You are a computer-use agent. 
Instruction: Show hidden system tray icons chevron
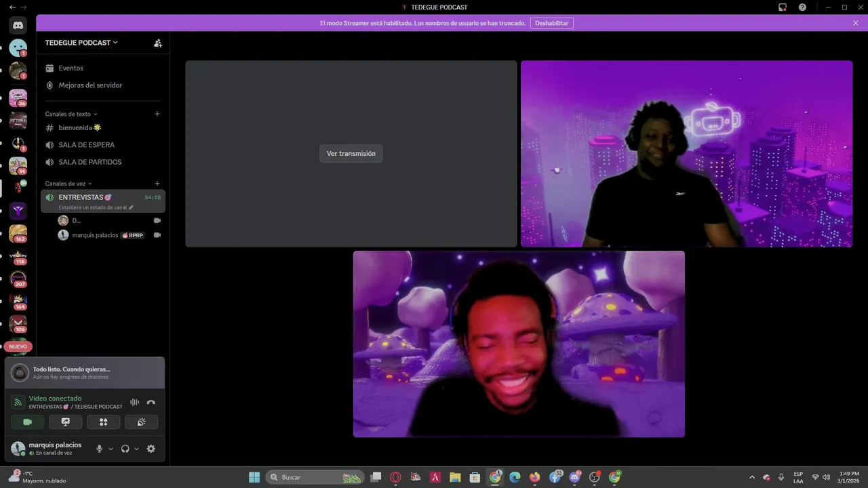coord(752,477)
